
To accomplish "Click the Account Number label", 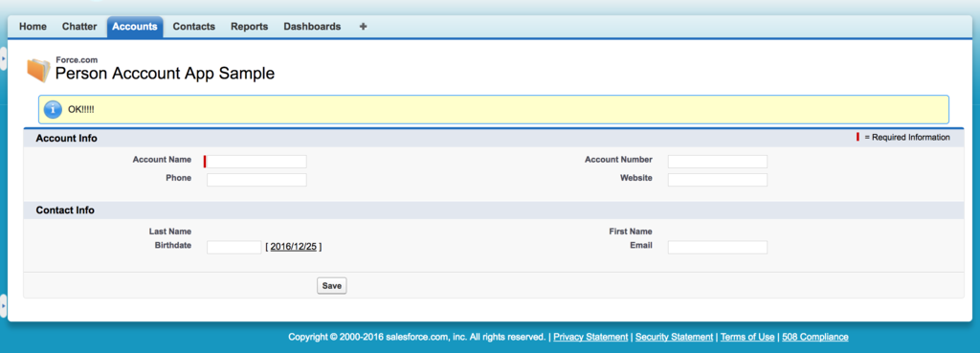I will [x=619, y=160].
